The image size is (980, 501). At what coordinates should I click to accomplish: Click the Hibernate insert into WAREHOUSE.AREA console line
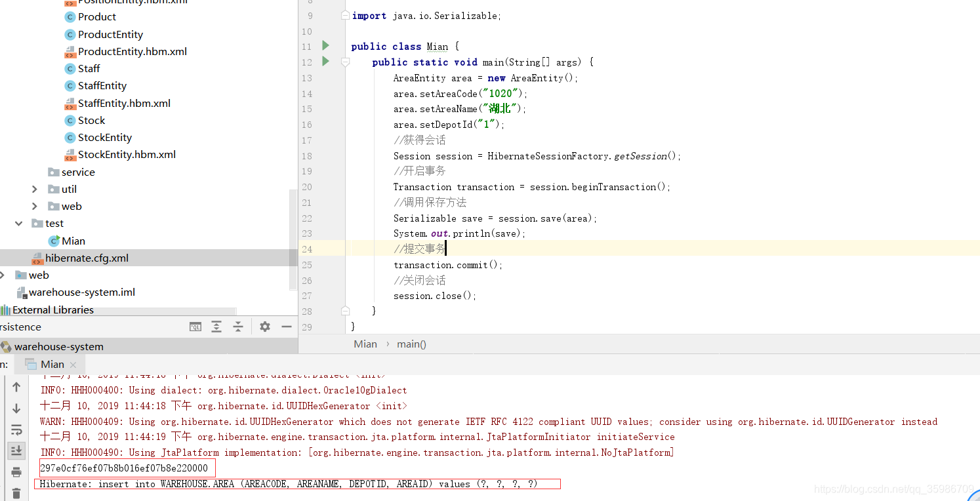coord(289,484)
